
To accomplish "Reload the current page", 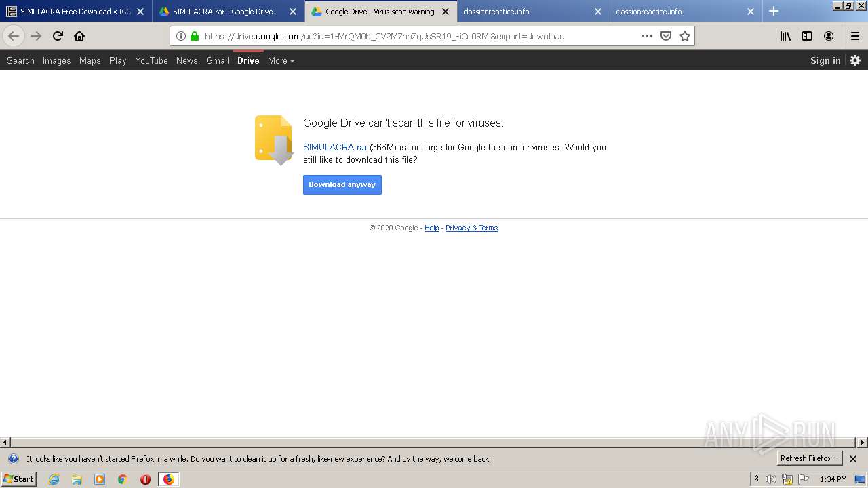I will [58, 36].
